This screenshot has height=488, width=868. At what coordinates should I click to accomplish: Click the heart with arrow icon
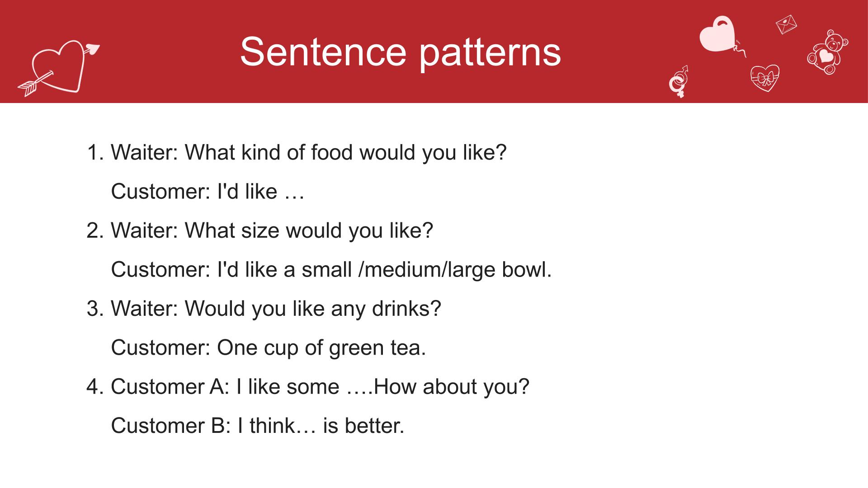pos(59,68)
